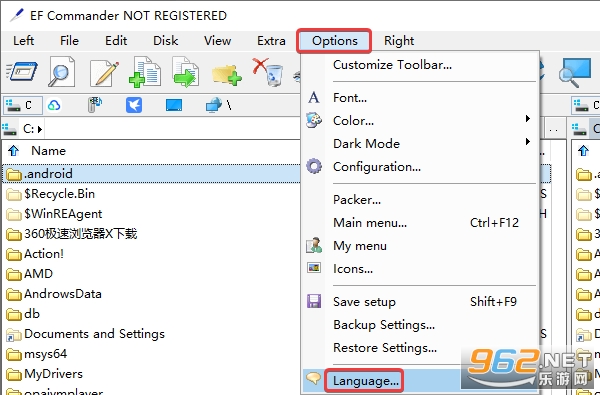Choose Restore Settings menu entry
Image resolution: width=600 pixels, height=395 pixels.
(x=420, y=348)
